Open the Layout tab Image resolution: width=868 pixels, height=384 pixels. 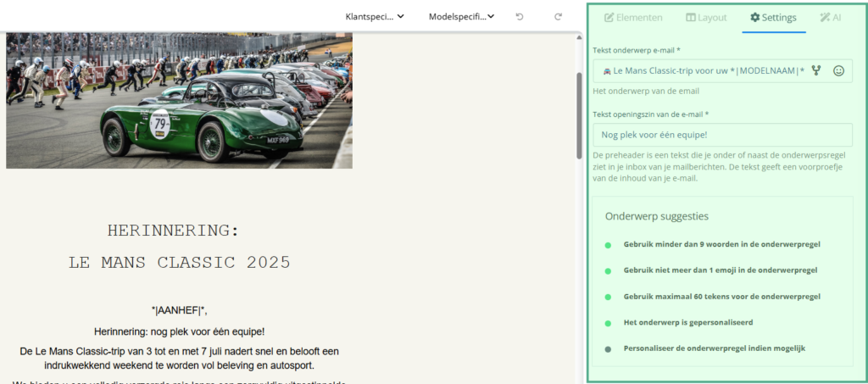[706, 17]
